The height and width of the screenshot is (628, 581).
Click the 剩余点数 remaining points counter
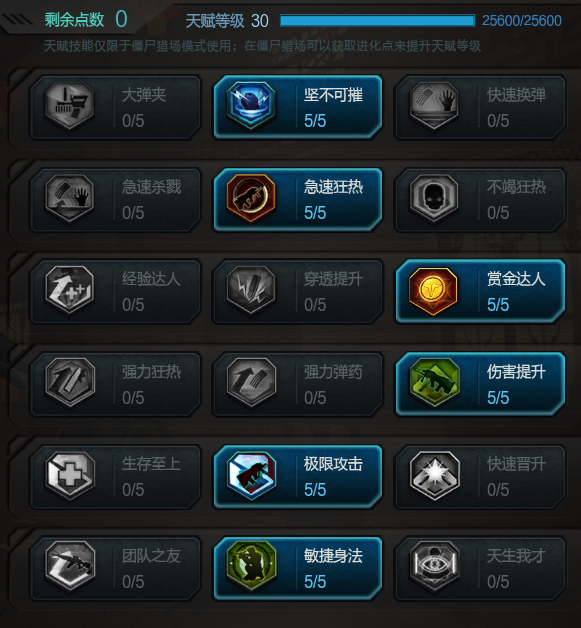pos(86,19)
